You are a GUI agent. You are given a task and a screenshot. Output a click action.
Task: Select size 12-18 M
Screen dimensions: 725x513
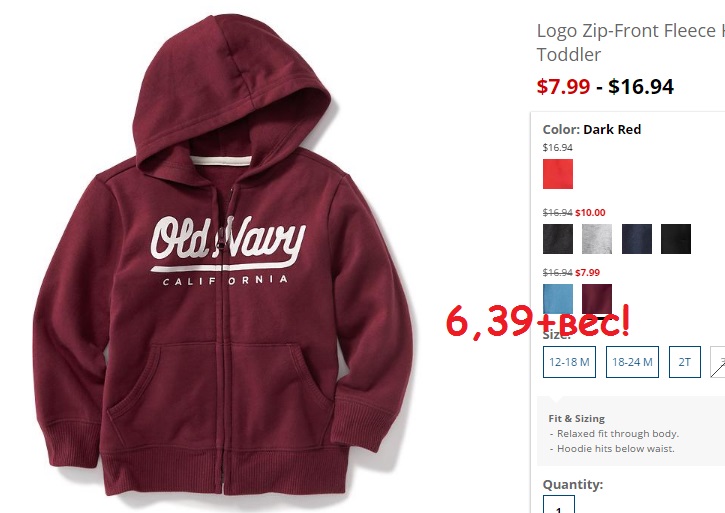(569, 362)
